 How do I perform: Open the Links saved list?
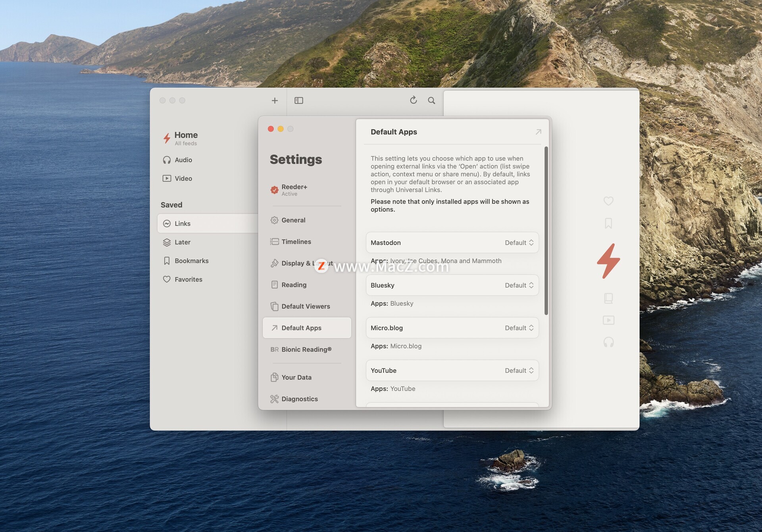pyautogui.click(x=208, y=224)
